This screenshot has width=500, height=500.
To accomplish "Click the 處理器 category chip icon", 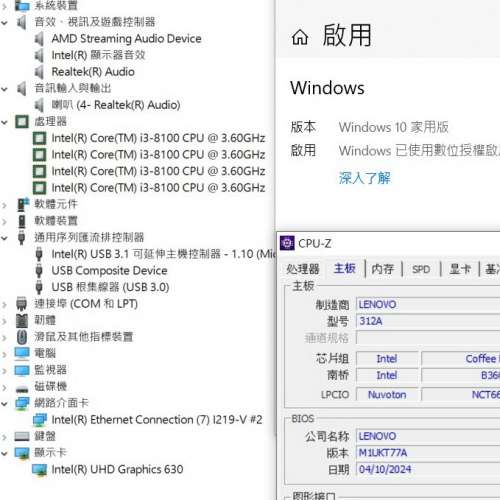I will [22, 122].
